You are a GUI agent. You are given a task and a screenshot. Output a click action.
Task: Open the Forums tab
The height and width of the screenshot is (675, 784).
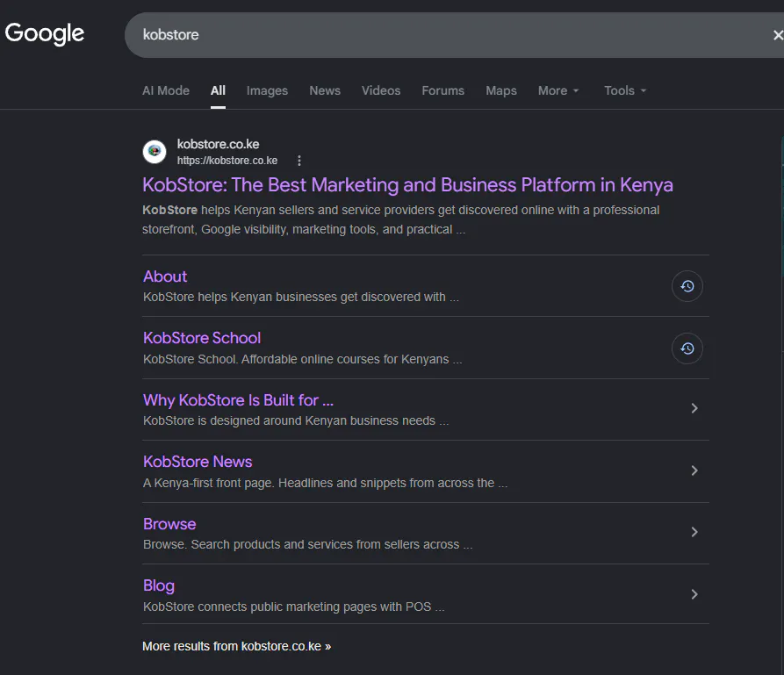click(443, 90)
